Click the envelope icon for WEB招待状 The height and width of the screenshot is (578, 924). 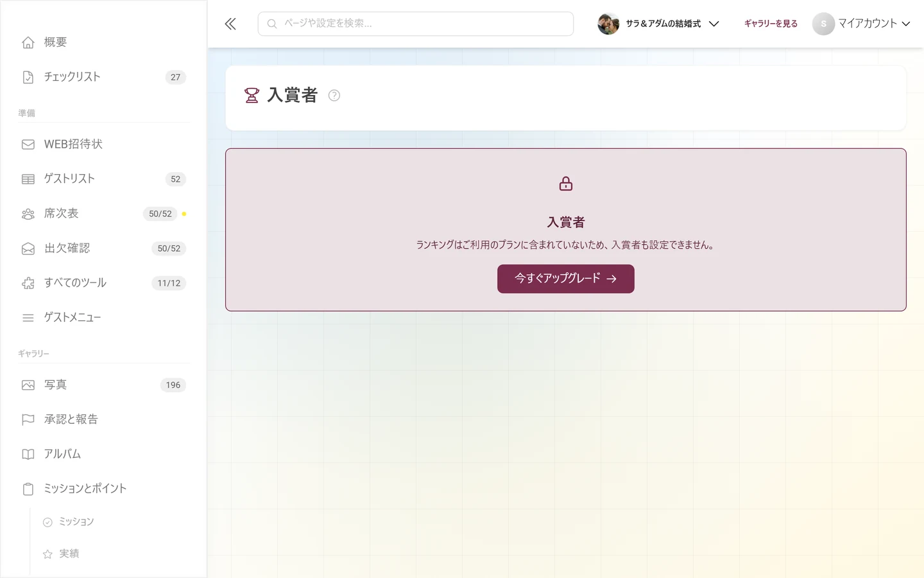pos(28,144)
